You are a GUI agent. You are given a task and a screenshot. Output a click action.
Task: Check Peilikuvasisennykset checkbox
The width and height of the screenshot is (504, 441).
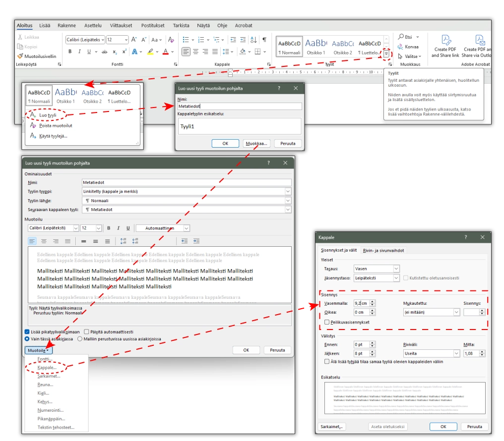pyautogui.click(x=327, y=322)
